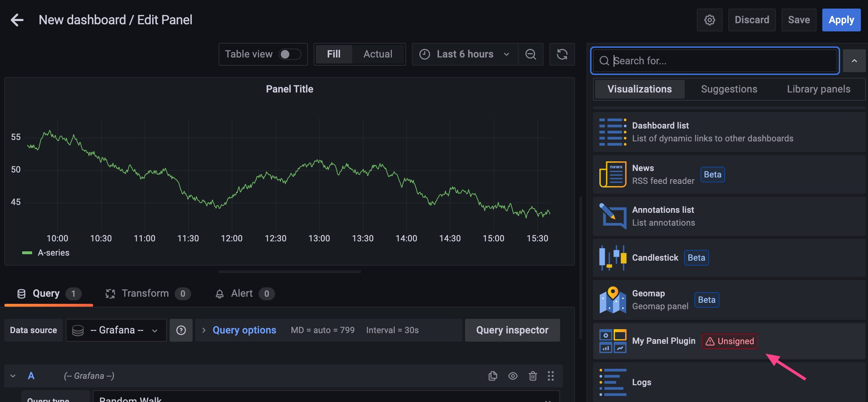Open the Last 6 hours time picker
The width and height of the screenshot is (868, 402).
pos(465,54)
